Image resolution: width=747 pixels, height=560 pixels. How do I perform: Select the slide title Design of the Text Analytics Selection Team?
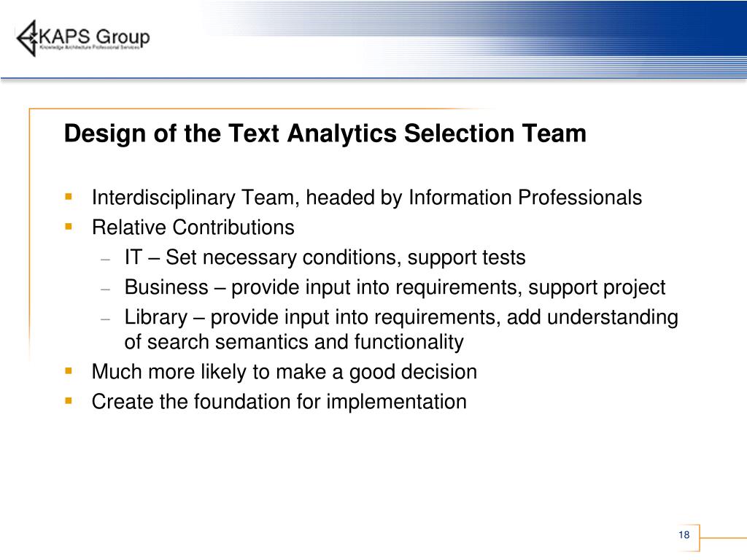(325, 133)
